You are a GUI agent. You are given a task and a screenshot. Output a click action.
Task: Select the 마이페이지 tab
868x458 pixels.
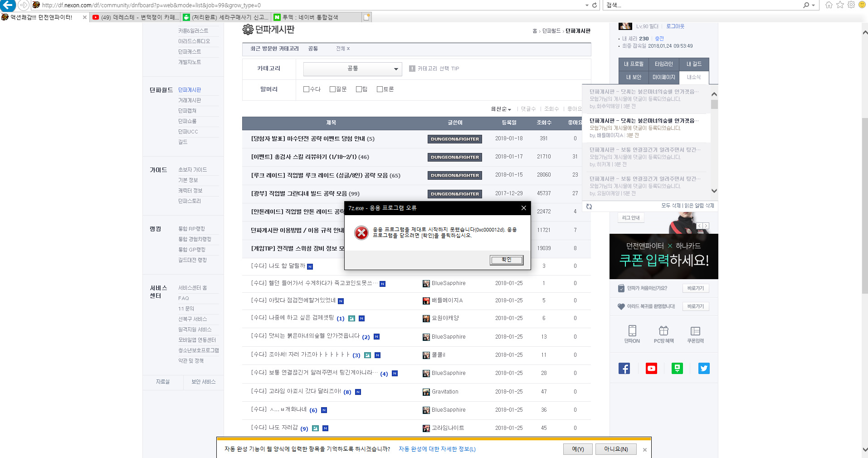coord(663,77)
